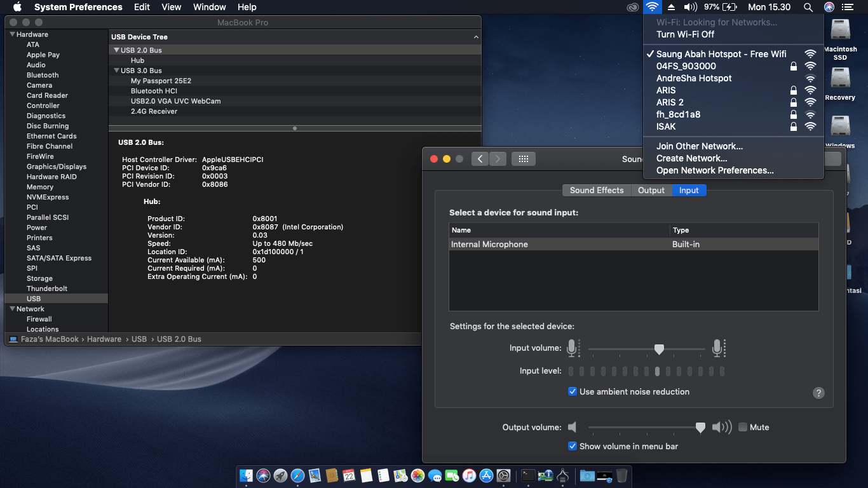Image resolution: width=868 pixels, height=488 pixels.
Task: Select Turn Wi-Fi Off menu item
Action: point(685,34)
